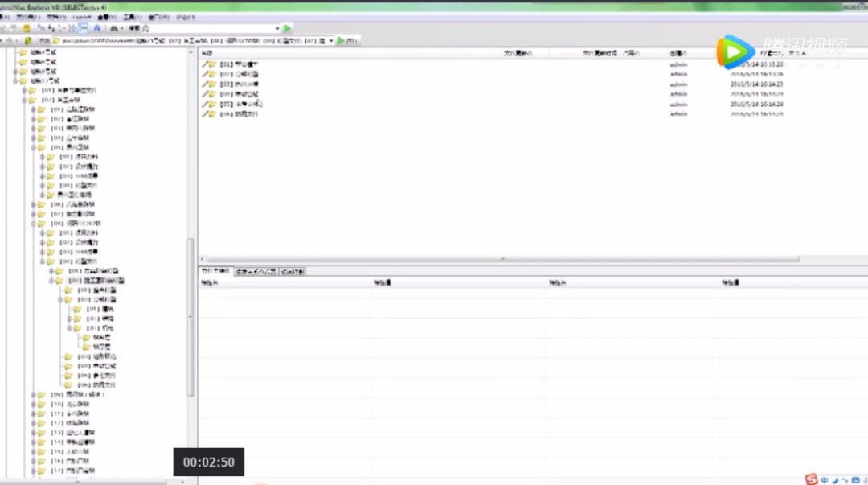The image size is (868, 485).
Task: Click the folder icon of file-list row [02]
Action: (212, 74)
